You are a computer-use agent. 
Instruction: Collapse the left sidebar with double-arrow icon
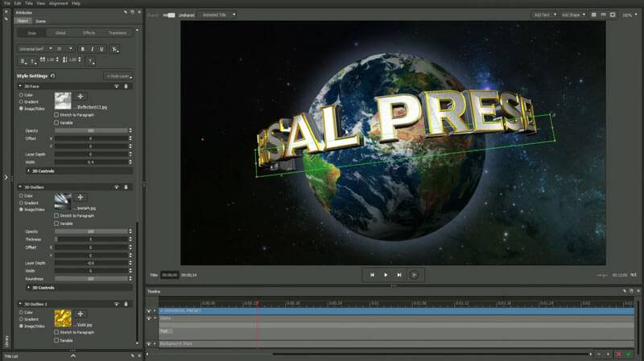(x=6, y=12)
